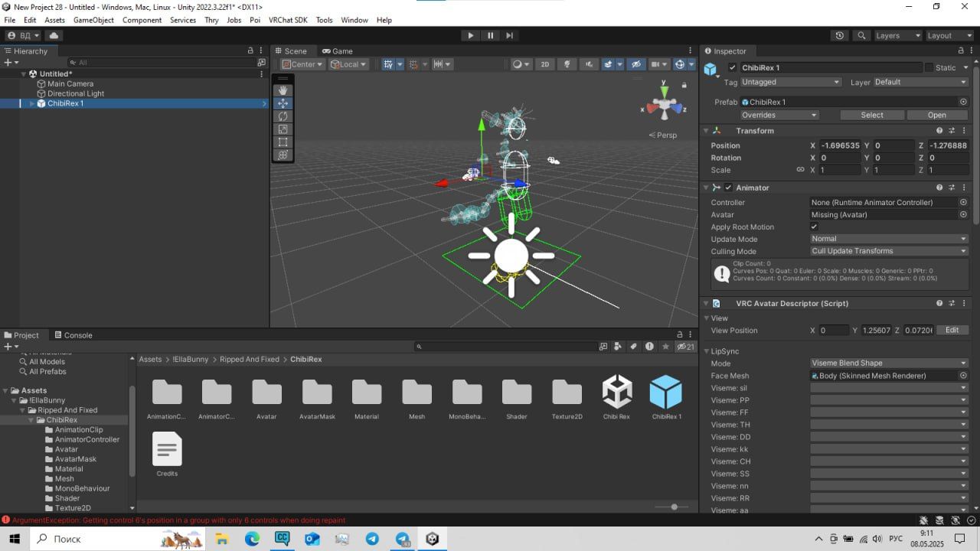
Task: Open the draw mode shading dropdown
Action: click(521, 64)
